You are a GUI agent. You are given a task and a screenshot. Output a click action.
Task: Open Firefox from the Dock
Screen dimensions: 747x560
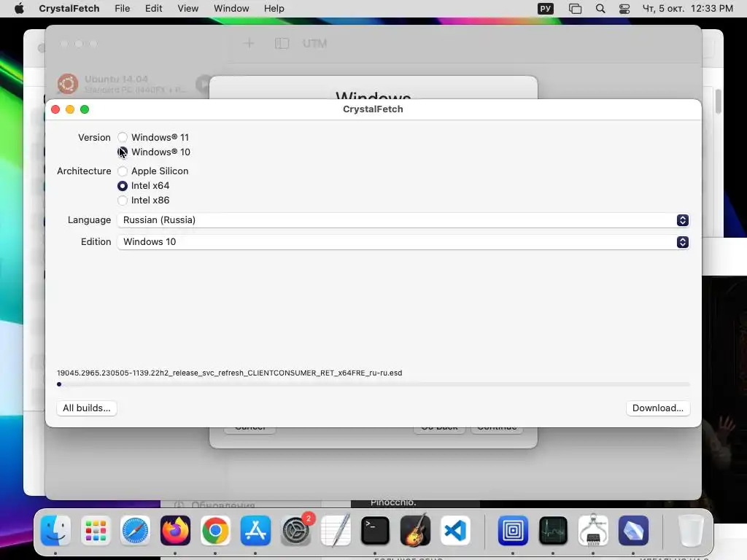coord(175,531)
